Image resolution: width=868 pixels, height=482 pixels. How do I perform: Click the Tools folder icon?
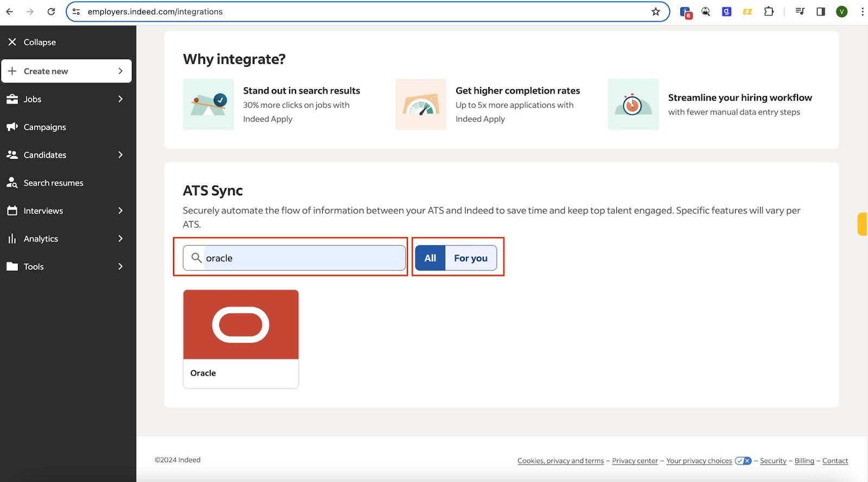point(12,267)
